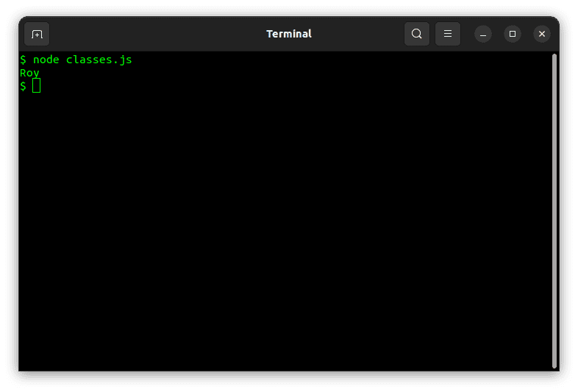Click the 'Terminal' window title
The image size is (578, 392).
[x=289, y=34]
